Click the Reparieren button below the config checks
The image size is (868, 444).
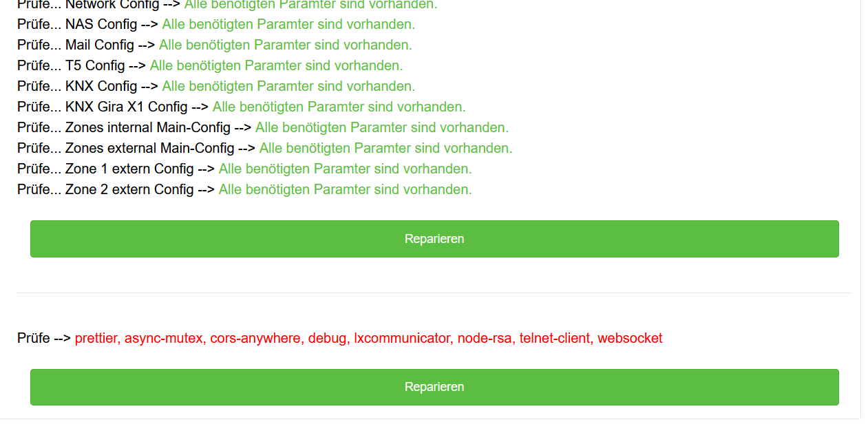point(434,239)
